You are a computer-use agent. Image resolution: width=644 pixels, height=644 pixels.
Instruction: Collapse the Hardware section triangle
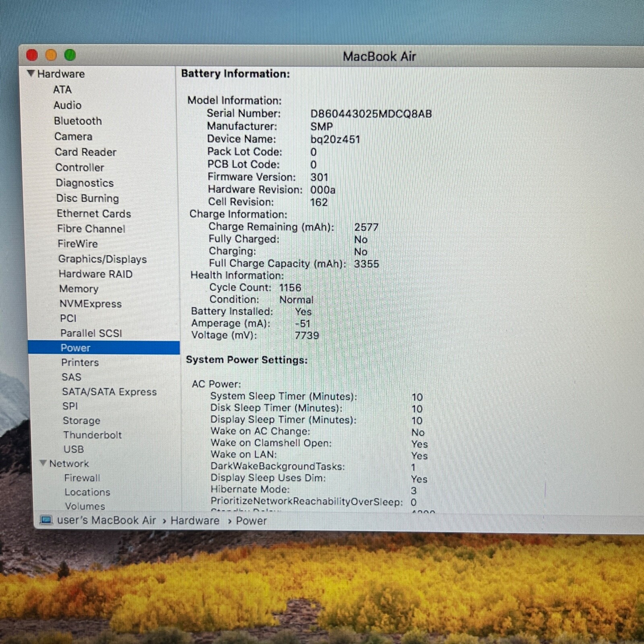pyautogui.click(x=31, y=73)
